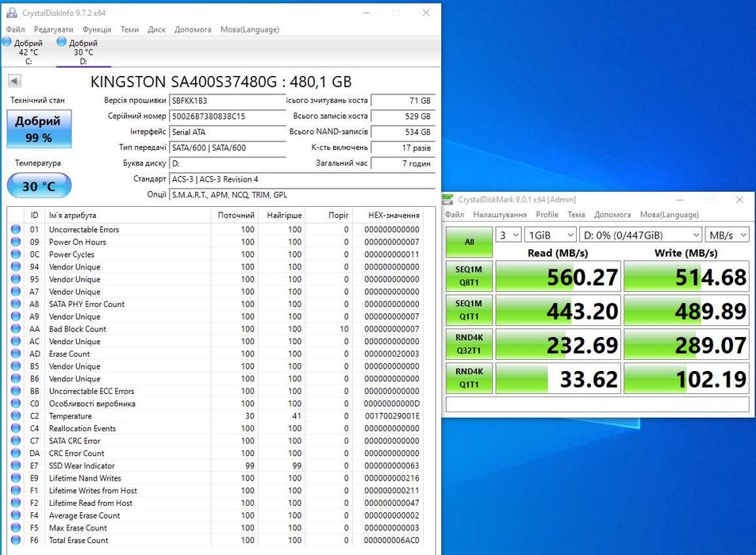The width and height of the screenshot is (756, 555).
Task: Open drive selection dropdown D: 0%
Action: [641, 235]
